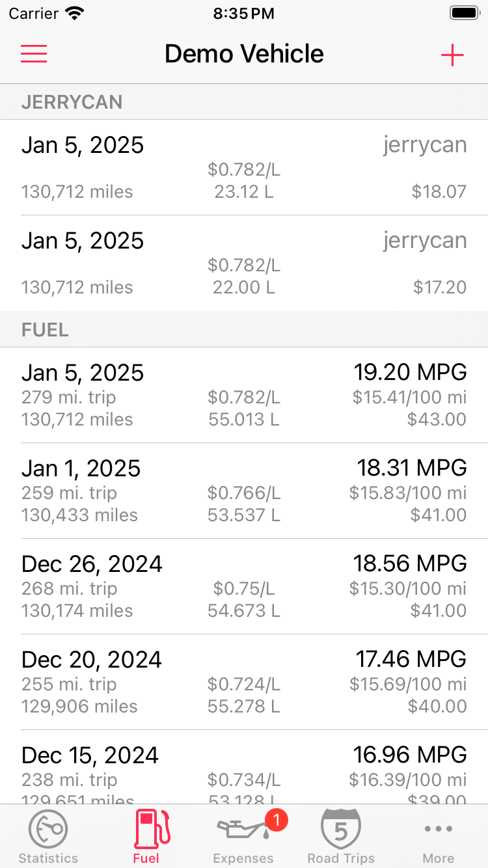Screen dimensions: 488x868
Task: Open the Expenses oil can icon
Action: pyautogui.click(x=243, y=829)
